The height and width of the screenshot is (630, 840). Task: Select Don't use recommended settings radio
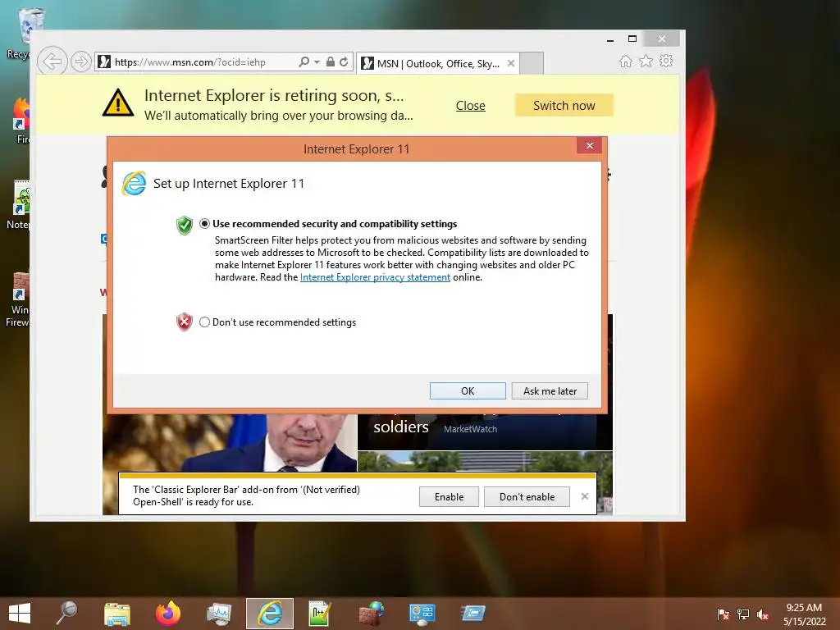tap(204, 322)
